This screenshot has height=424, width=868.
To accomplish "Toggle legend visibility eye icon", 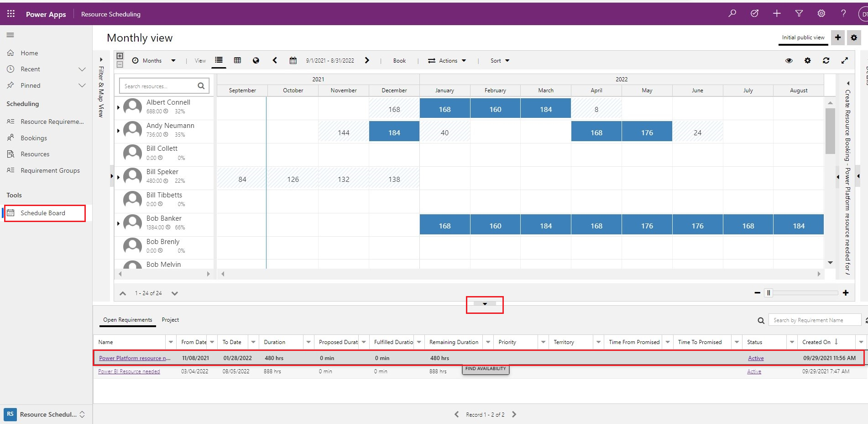I will [x=789, y=60].
